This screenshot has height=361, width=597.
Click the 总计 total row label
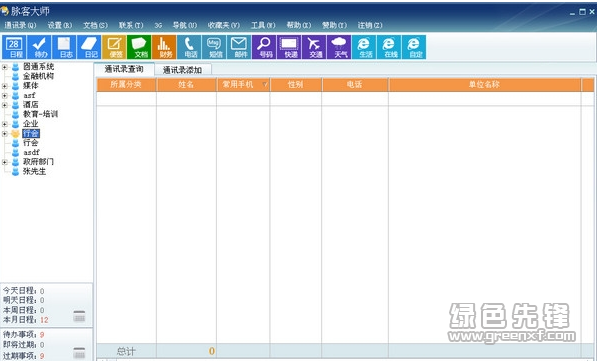(x=126, y=351)
